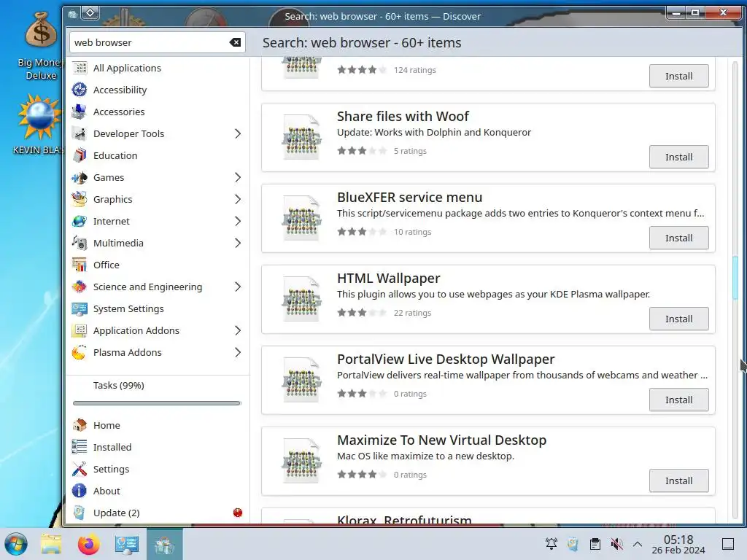
Task: Install HTML Wallpaper
Action: tap(679, 319)
